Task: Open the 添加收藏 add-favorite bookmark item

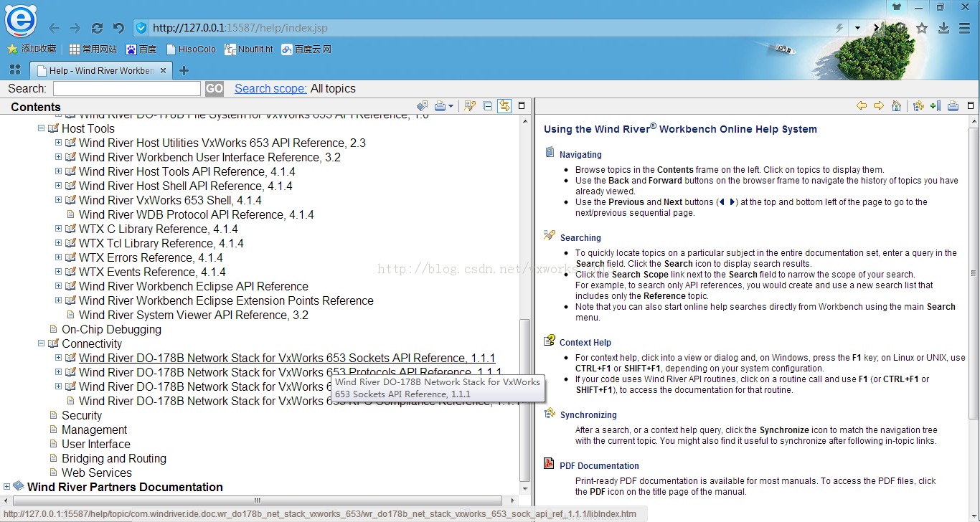Action: pos(32,49)
